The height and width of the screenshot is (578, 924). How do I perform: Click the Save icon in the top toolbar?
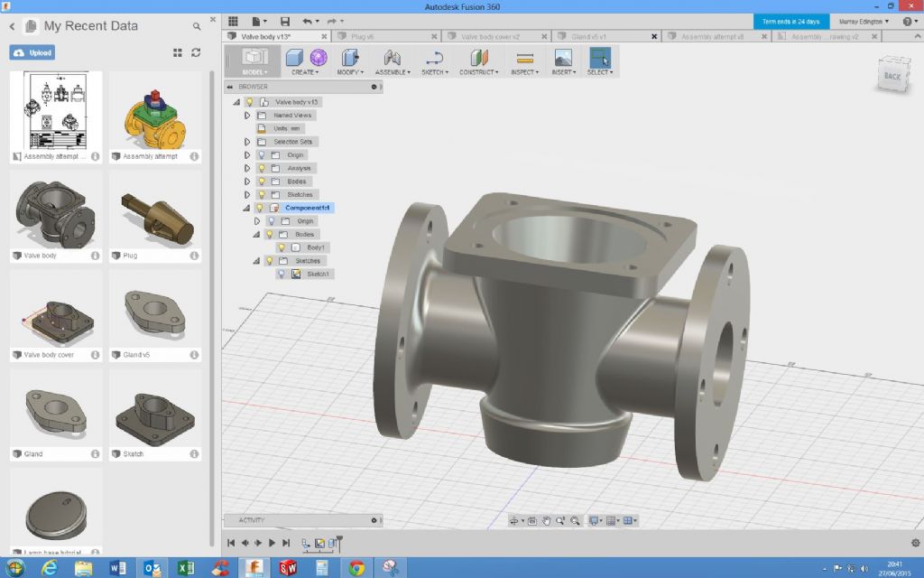(284, 22)
